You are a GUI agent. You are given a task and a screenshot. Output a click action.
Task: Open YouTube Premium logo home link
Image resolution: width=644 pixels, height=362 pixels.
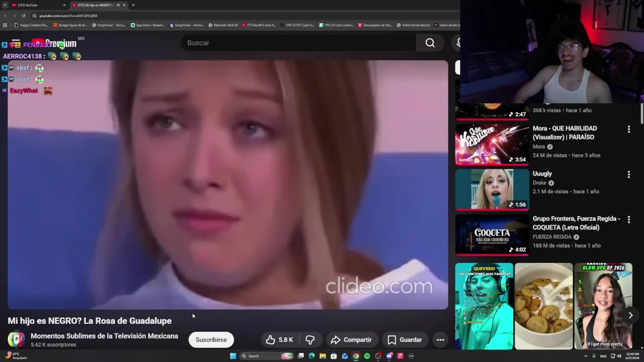pyautogui.click(x=53, y=44)
